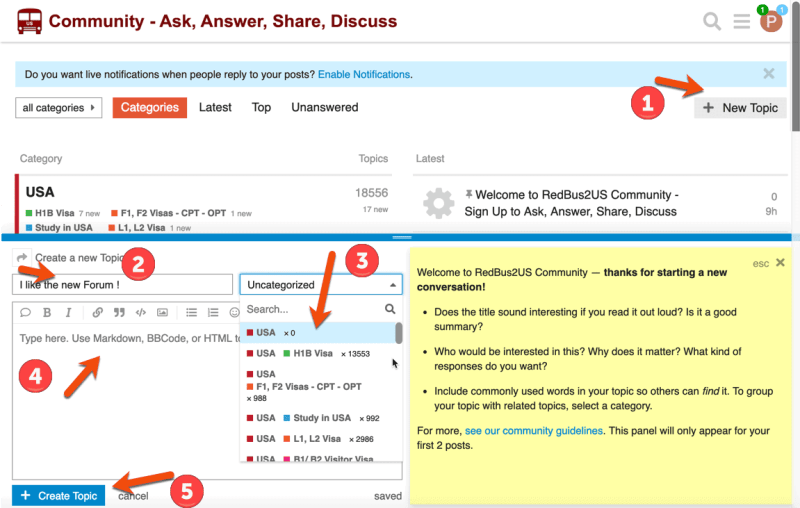Click the gear avatar beside Welcome topic

[x=438, y=203]
